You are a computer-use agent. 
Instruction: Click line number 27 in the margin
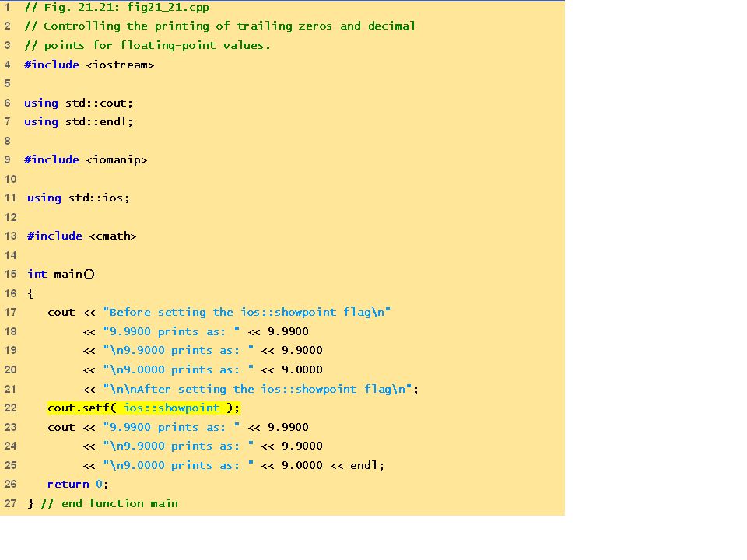(x=10, y=503)
